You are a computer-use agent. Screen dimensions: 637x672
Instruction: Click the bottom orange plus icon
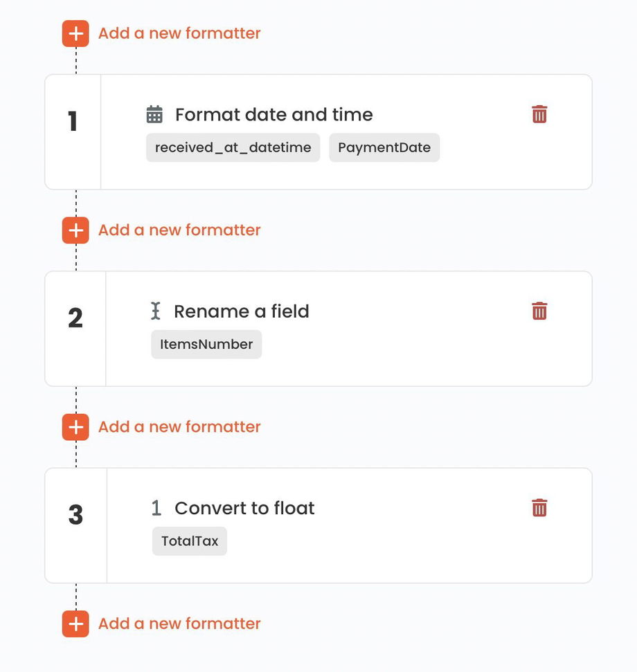[75, 624]
